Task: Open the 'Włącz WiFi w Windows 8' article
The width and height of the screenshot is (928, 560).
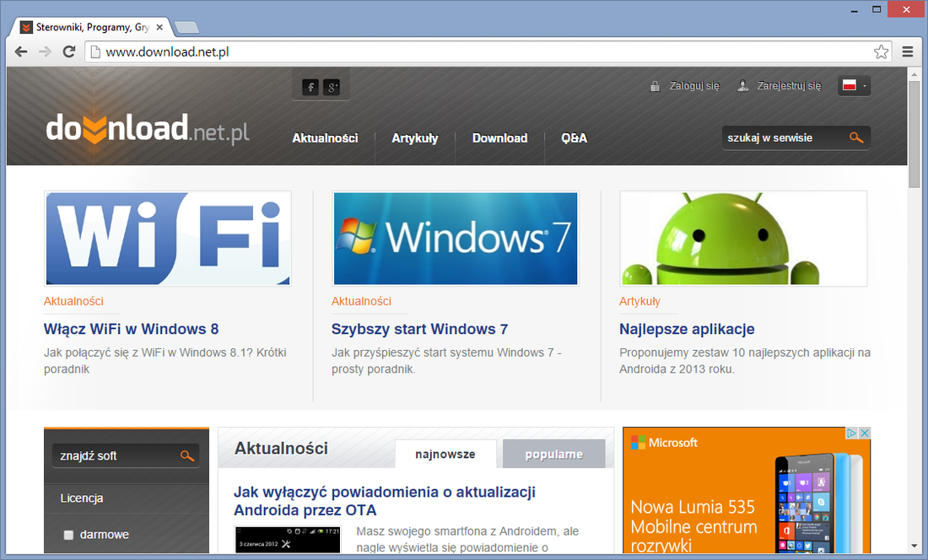Action: coord(132,329)
